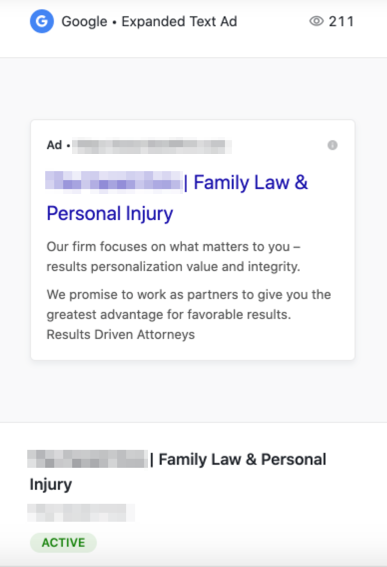This screenshot has height=567, width=387.
Task: Click the blurred name in bottom title
Action: tap(88, 459)
